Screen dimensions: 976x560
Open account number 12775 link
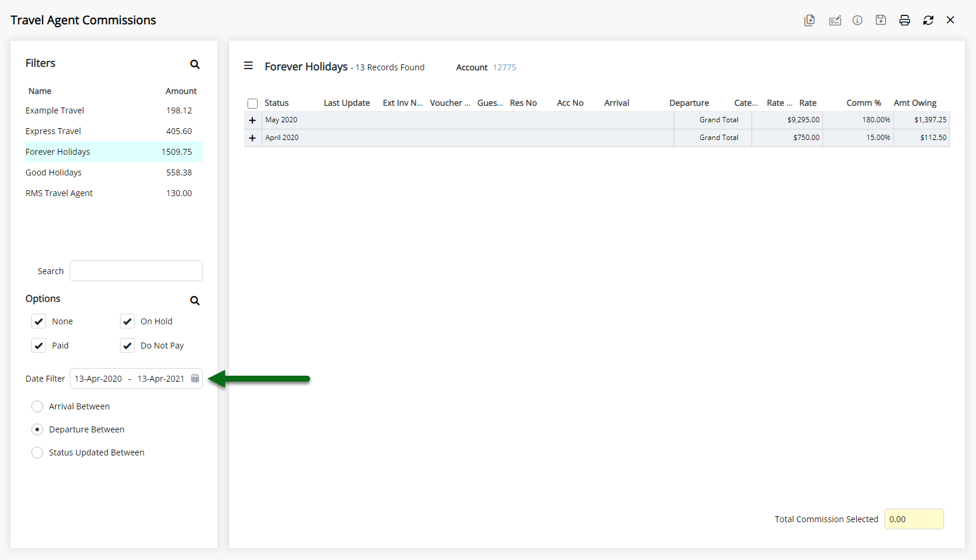tap(505, 67)
